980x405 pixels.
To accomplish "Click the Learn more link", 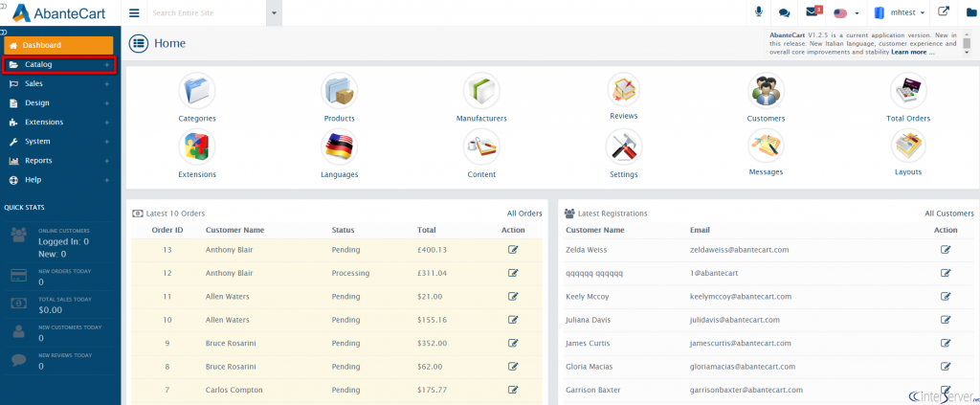I will pyautogui.click(x=912, y=53).
